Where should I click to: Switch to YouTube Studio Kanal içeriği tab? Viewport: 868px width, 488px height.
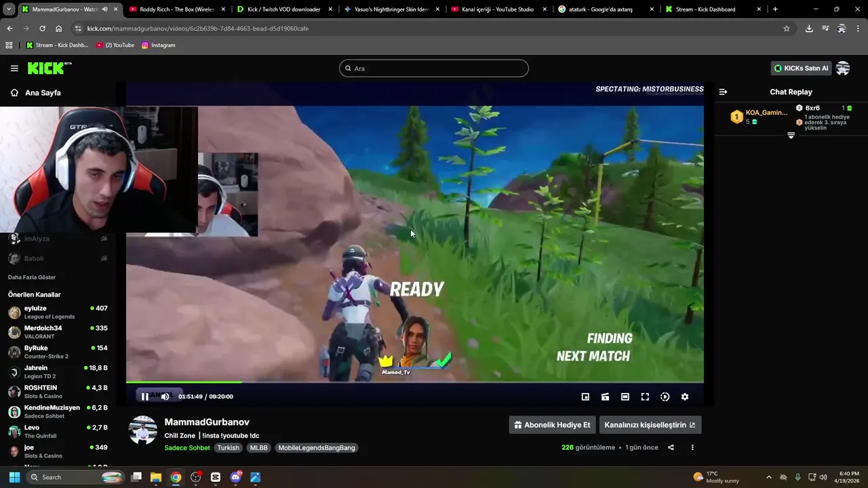[498, 9]
